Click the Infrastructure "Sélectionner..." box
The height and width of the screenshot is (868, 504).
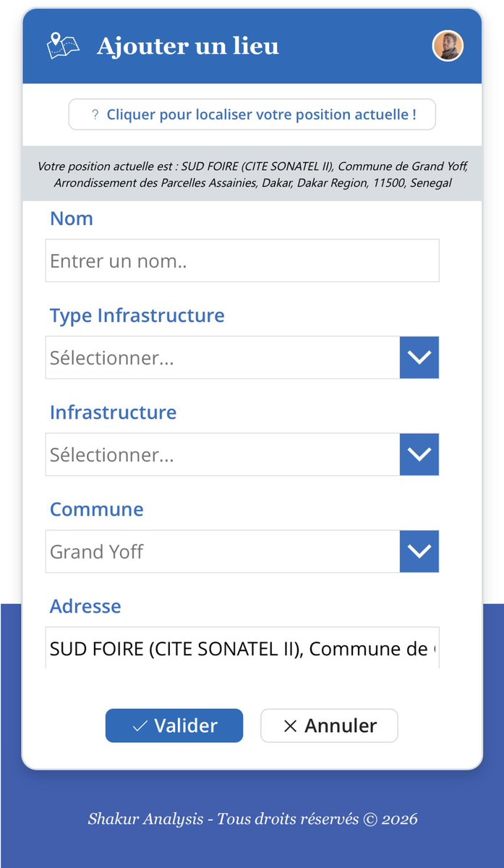click(223, 454)
